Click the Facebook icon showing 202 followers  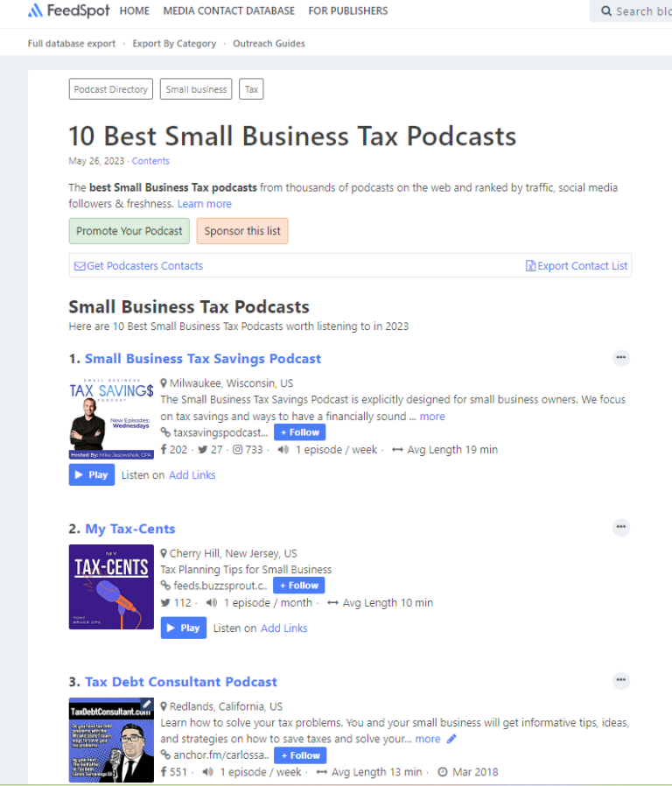tap(164, 450)
